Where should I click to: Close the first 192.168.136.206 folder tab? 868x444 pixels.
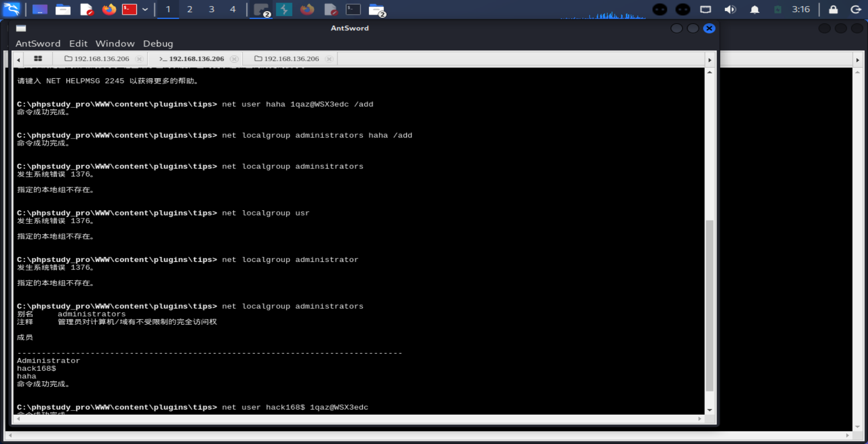pos(139,59)
